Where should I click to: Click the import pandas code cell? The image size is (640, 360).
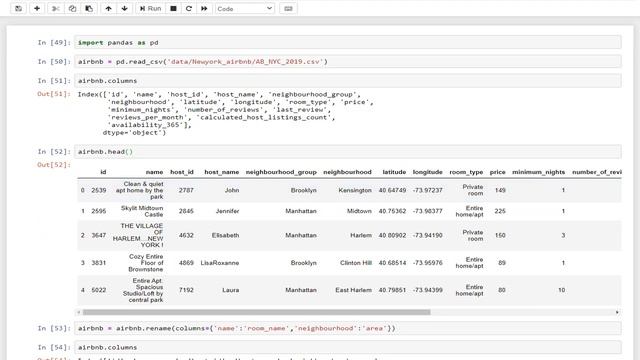tap(348, 42)
